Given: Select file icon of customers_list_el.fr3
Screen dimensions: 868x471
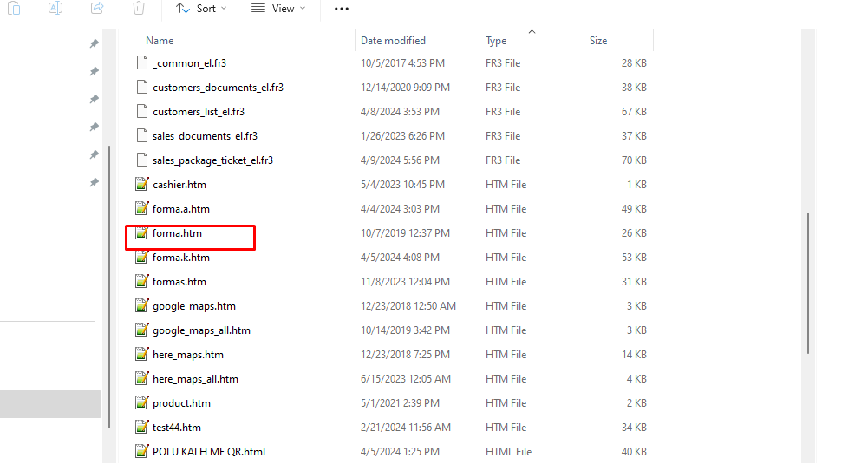Looking at the screenshot, I should (x=141, y=111).
